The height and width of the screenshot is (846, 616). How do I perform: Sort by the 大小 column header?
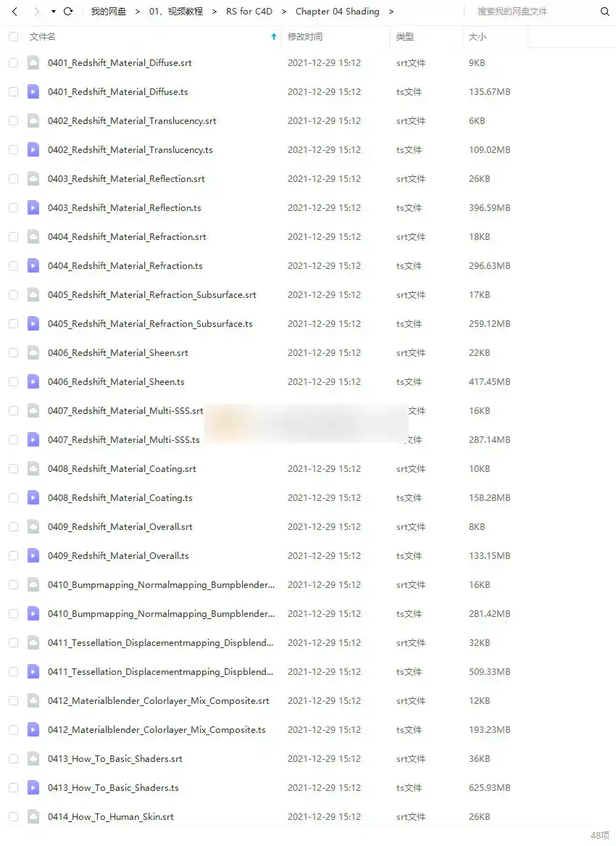[x=478, y=37]
